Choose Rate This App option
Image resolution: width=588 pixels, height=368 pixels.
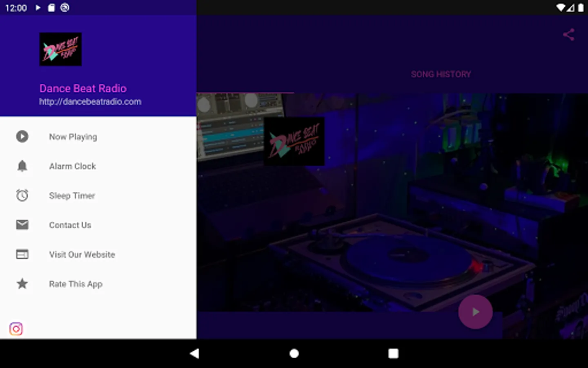[98, 284]
